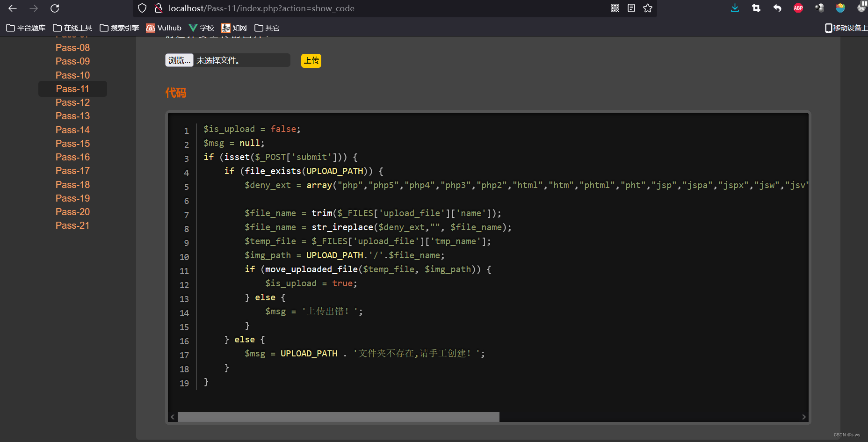Open Pass-10 in the sidebar
Image resolution: width=868 pixels, height=442 pixels.
[72, 75]
